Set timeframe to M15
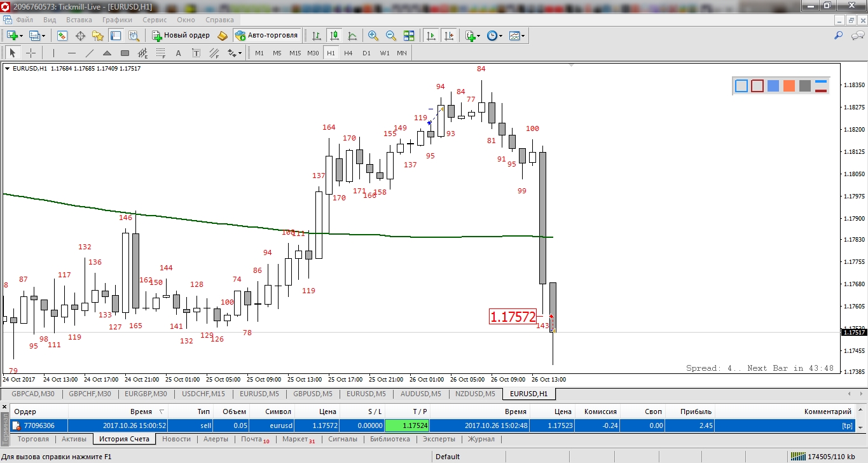This screenshot has width=868, height=463. 295,53
